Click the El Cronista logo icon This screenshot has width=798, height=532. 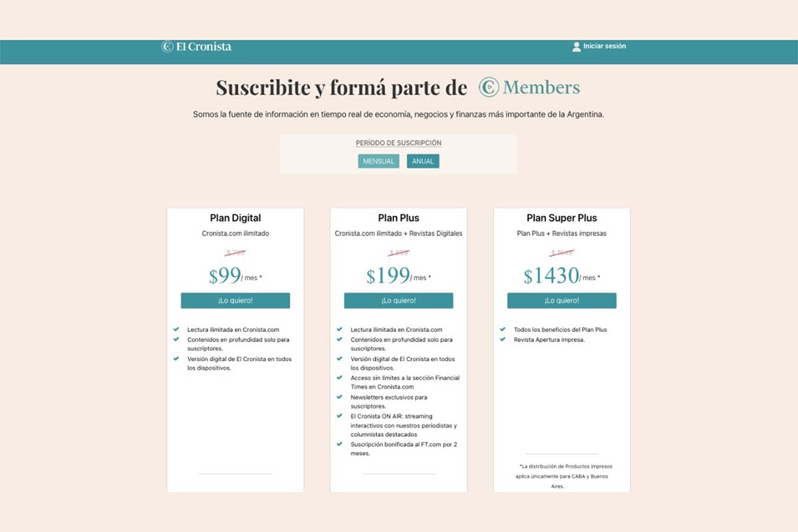(167, 47)
